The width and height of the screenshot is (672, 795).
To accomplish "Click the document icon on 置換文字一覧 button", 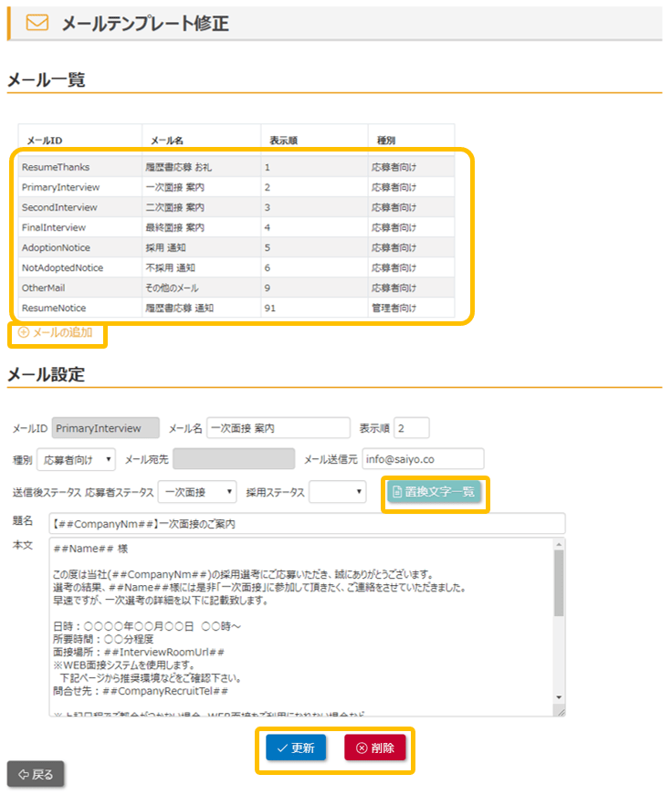I will click(396, 492).
